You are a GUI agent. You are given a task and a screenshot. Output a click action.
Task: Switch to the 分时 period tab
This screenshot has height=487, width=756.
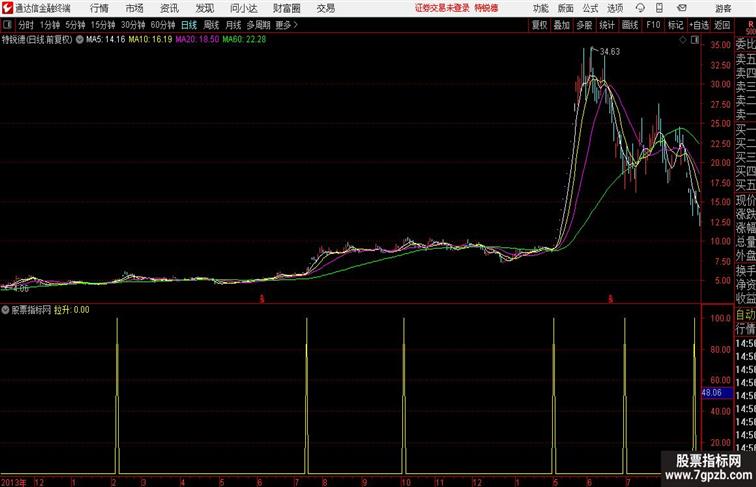[x=26, y=25]
